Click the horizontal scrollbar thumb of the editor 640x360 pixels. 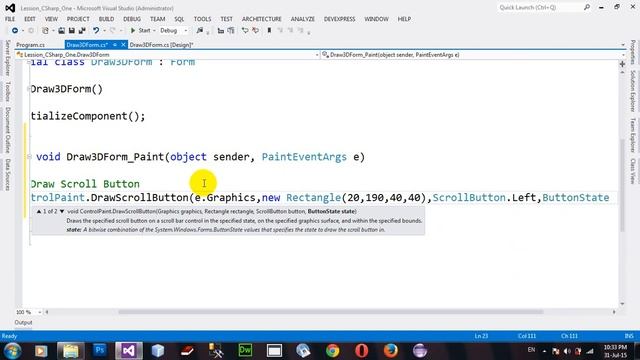[331, 312]
